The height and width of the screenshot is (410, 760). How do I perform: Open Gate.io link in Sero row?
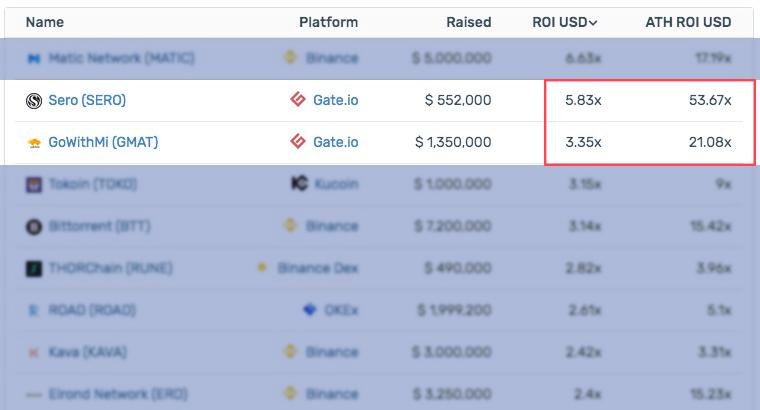coord(335,100)
